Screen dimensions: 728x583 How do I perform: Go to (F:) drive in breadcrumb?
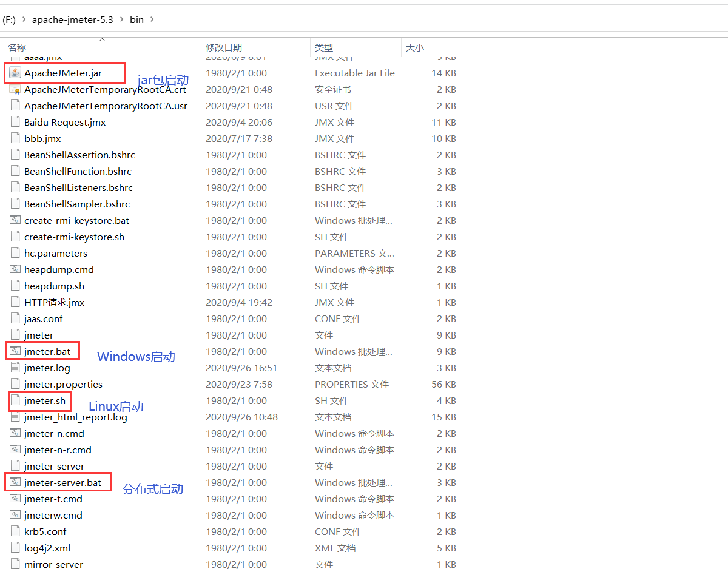pyautogui.click(x=9, y=19)
